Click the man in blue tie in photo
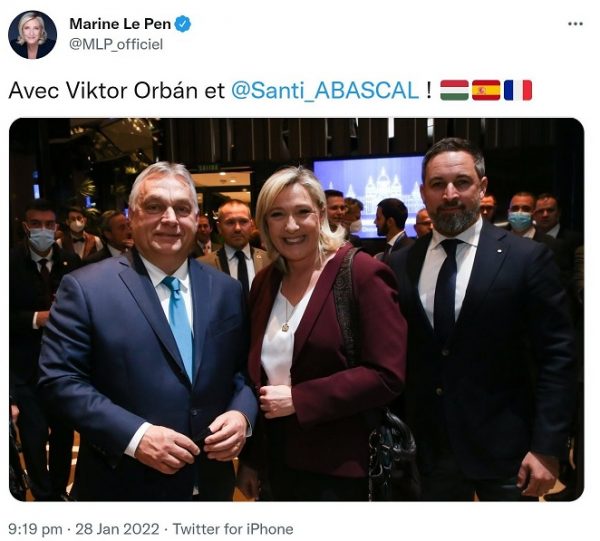Image resolution: width=600 pixels, height=541 pixels. (149, 333)
